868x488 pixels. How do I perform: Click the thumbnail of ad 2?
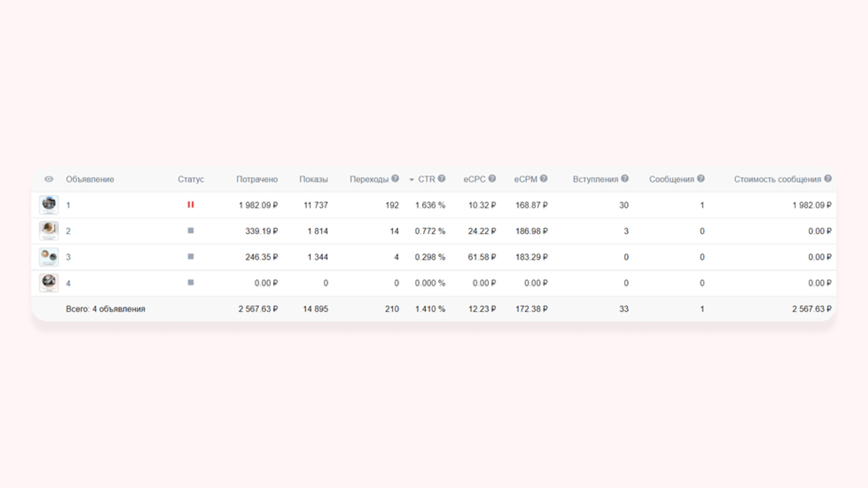pos(49,231)
